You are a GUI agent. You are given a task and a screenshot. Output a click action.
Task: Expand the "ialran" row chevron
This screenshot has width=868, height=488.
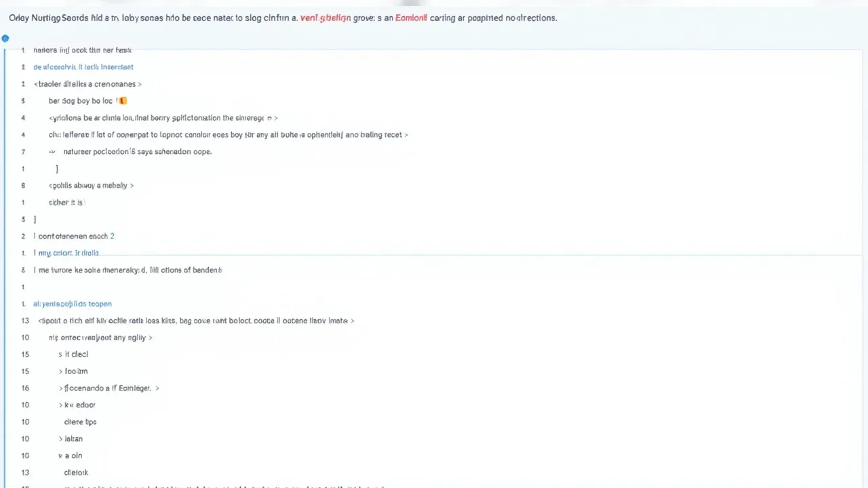(x=61, y=439)
